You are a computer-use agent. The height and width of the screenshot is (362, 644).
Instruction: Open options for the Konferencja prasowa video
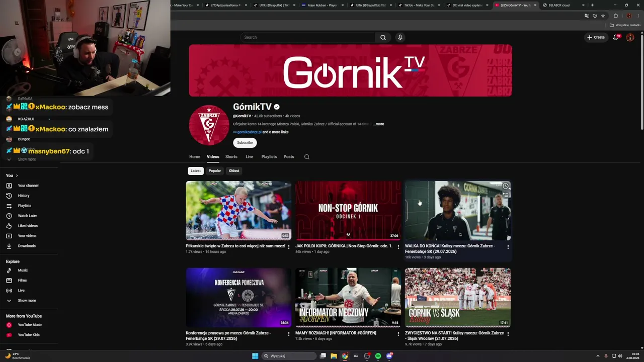(289, 333)
